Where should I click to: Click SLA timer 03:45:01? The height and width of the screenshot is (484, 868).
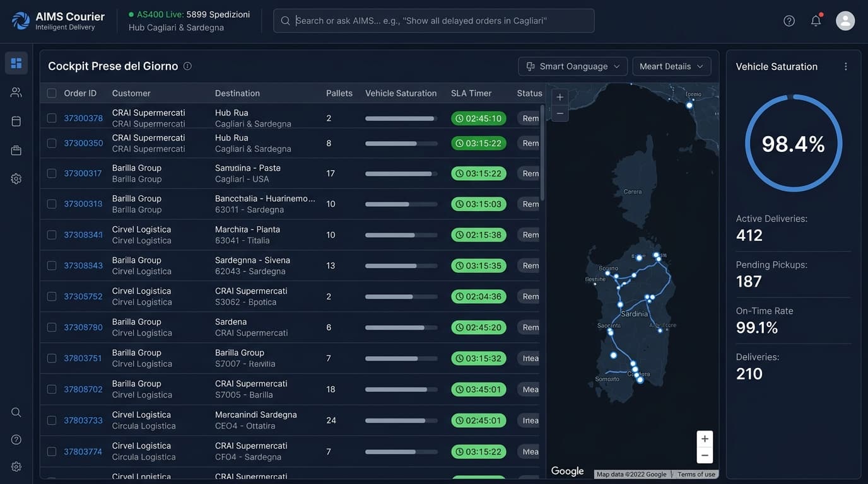[479, 389]
